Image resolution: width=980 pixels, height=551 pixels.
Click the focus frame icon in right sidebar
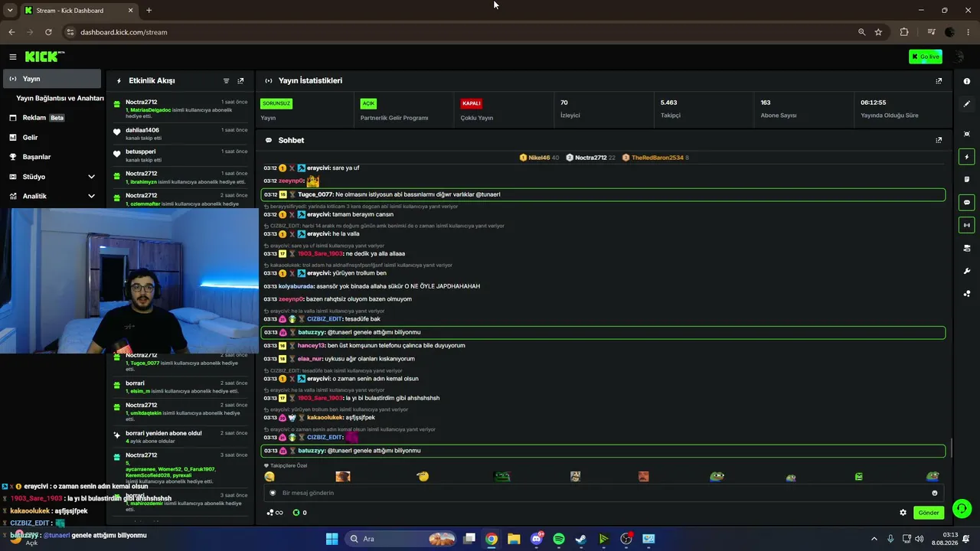click(x=967, y=134)
